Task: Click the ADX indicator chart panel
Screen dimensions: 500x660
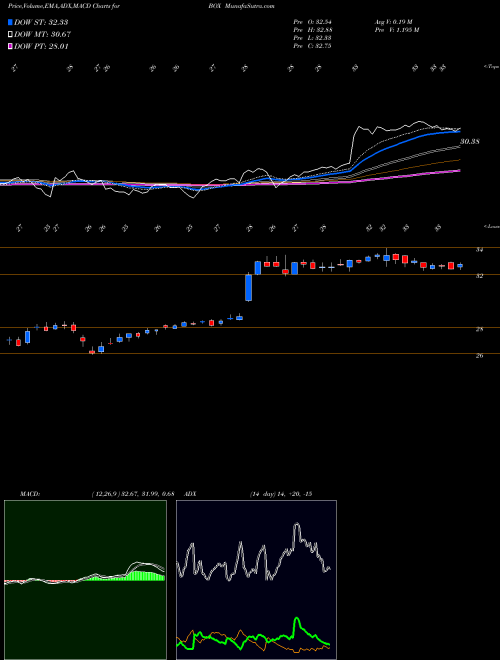Action: point(256,580)
